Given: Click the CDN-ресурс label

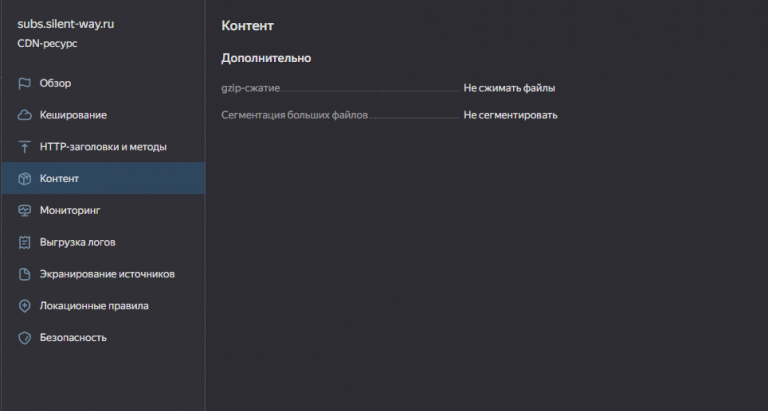Looking at the screenshot, I should pyautogui.click(x=47, y=44).
